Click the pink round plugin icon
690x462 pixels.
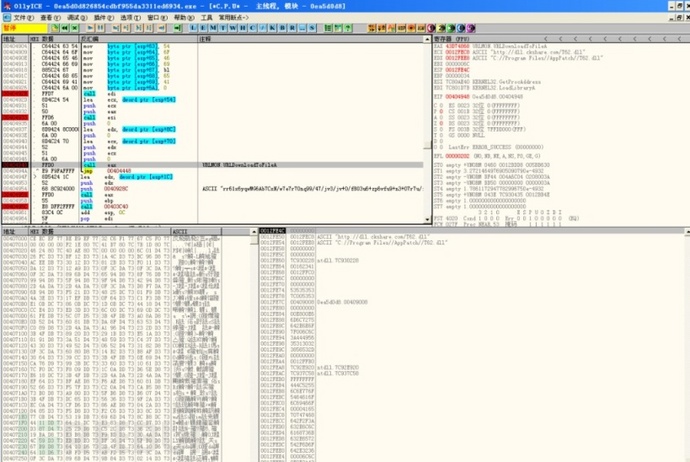(x=431, y=28)
